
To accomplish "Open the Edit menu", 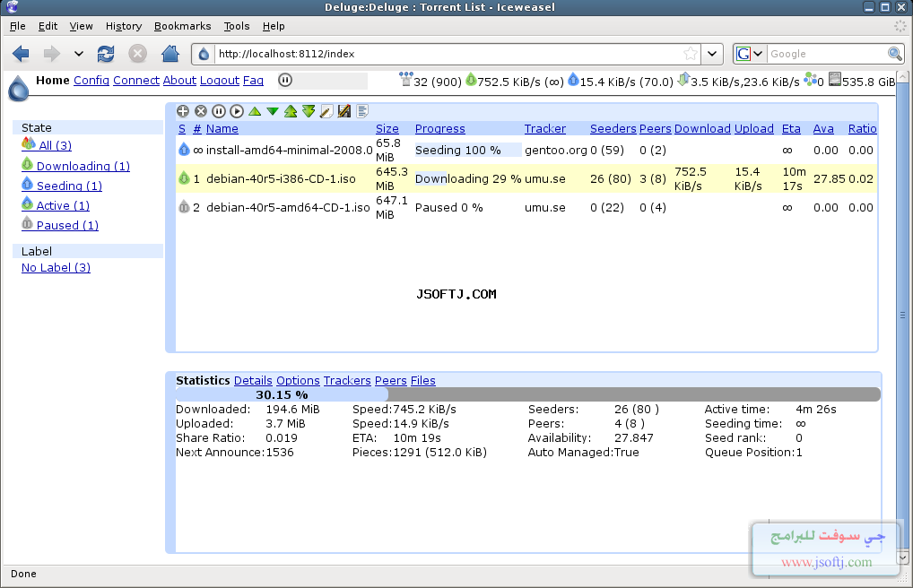I will pyautogui.click(x=48, y=26).
